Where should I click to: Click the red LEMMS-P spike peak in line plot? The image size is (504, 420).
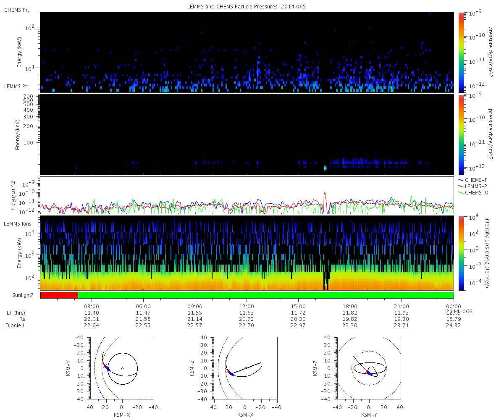pos(325,193)
